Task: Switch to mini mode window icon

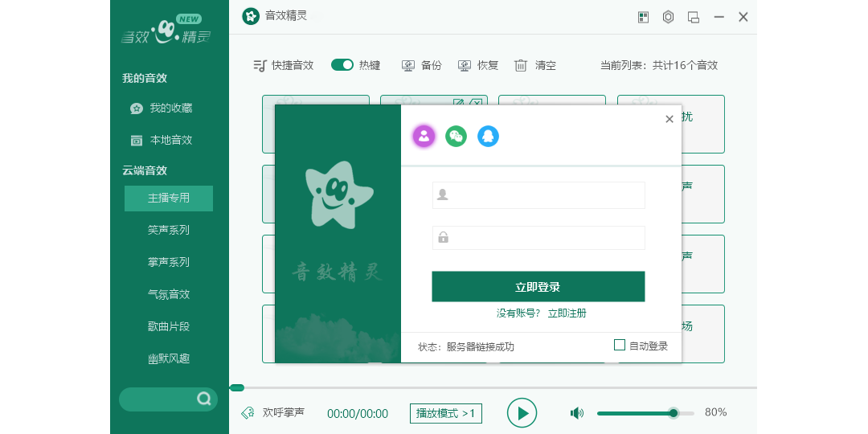Action: [x=693, y=17]
